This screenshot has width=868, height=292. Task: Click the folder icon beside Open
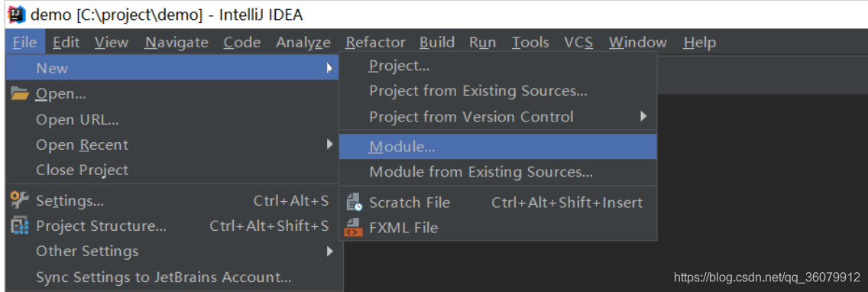click(x=19, y=94)
